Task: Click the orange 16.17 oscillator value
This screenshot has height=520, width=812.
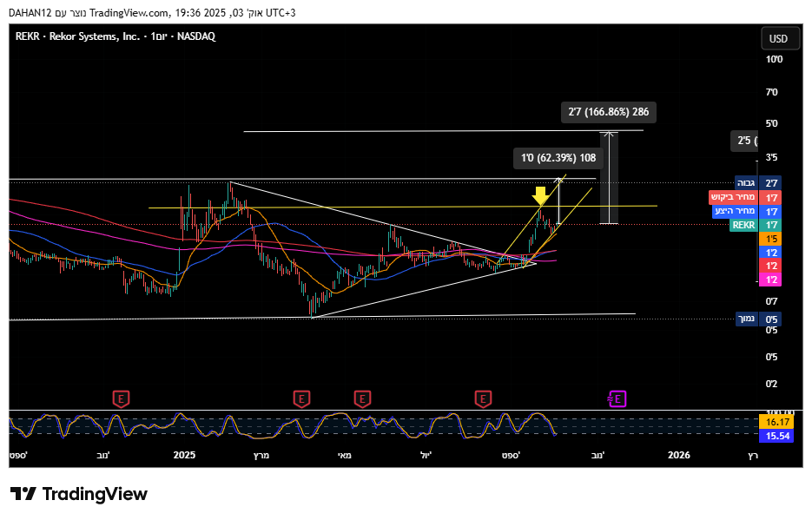Action: point(776,422)
